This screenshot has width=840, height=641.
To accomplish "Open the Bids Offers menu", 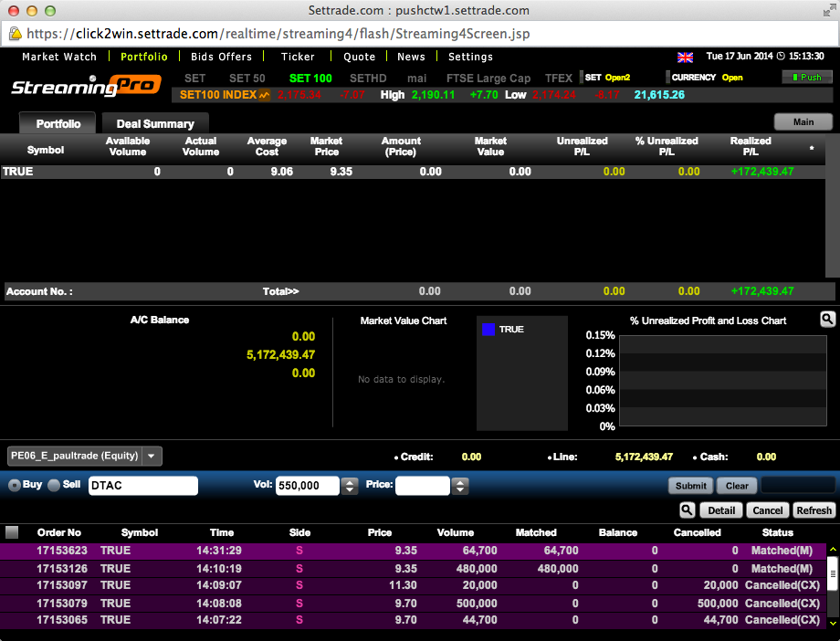I will pyautogui.click(x=221, y=57).
